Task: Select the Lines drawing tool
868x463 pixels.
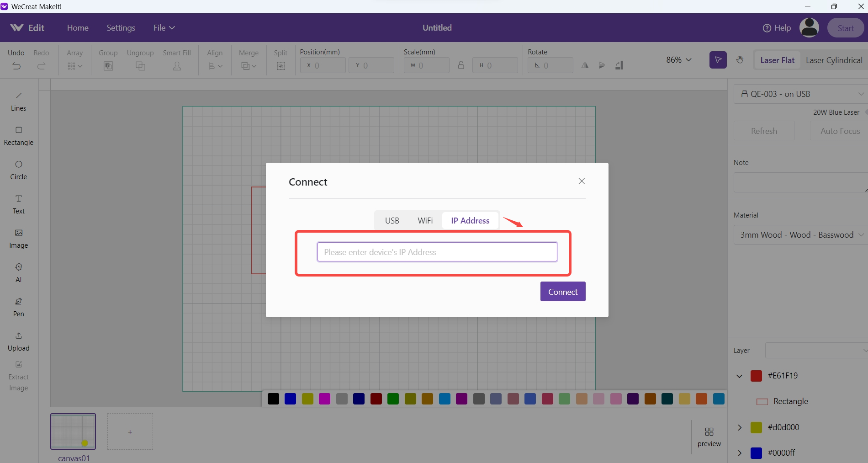Action: point(19,101)
